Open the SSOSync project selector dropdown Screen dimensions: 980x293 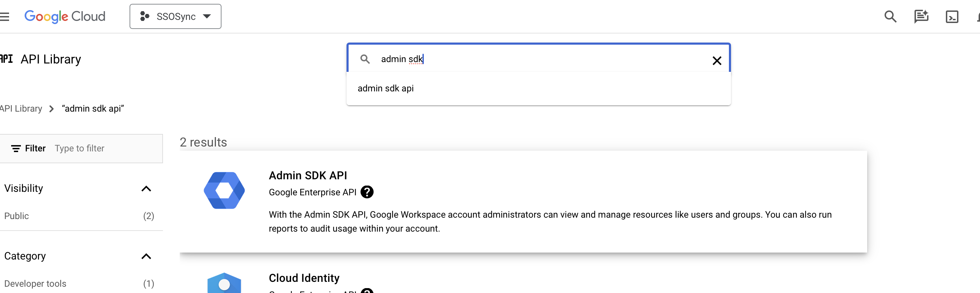pos(175,16)
